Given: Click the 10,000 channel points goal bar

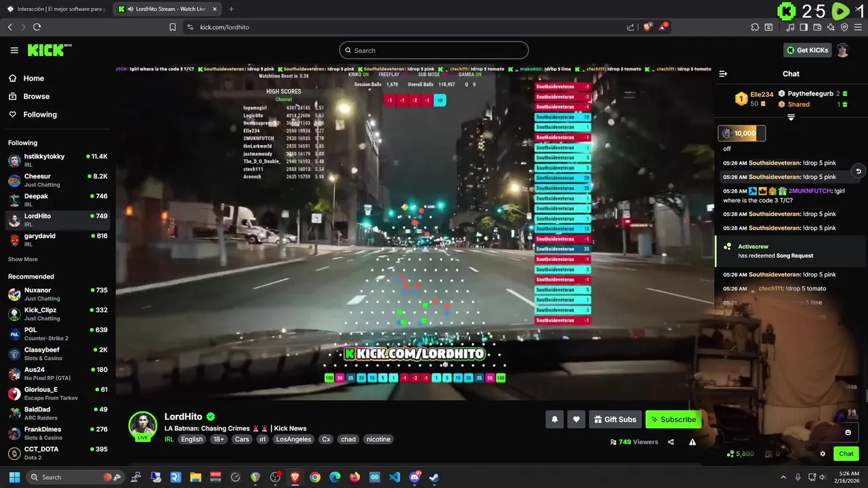Looking at the screenshot, I should point(742,134).
